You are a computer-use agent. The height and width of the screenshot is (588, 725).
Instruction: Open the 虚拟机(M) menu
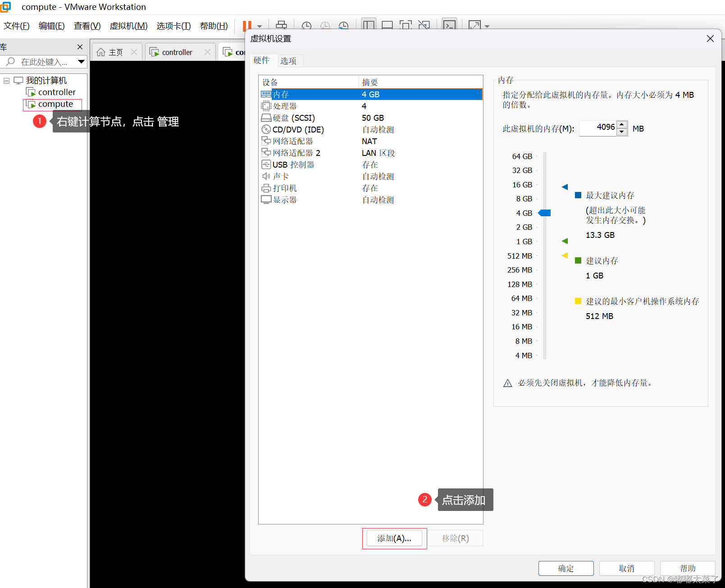click(128, 26)
